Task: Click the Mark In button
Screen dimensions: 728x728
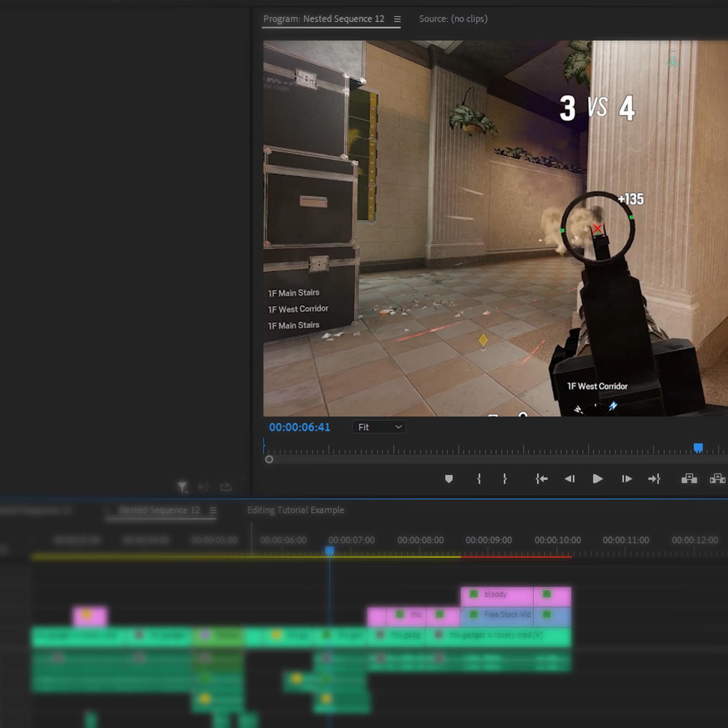Action: pyautogui.click(x=479, y=479)
